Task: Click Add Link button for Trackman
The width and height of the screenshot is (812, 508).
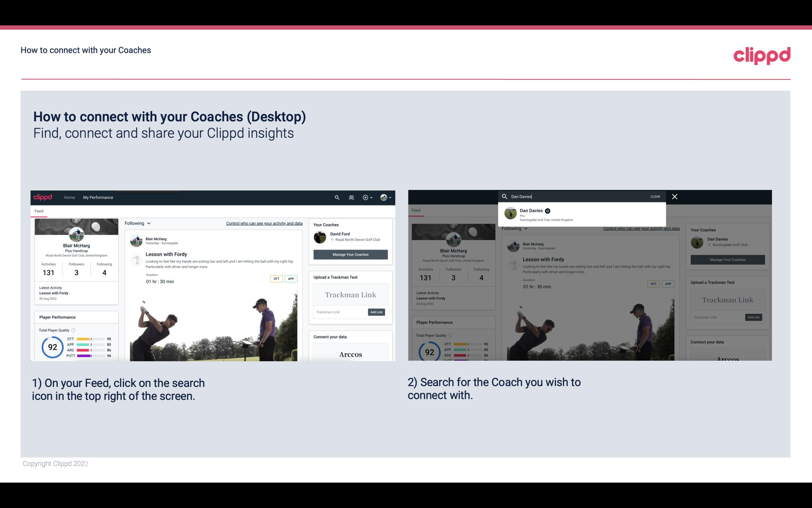Action: click(377, 311)
